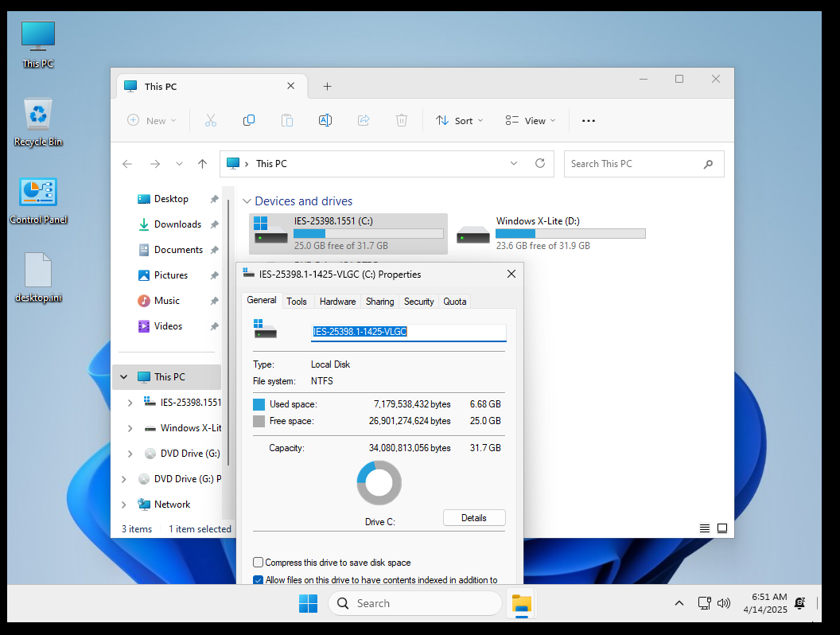840x635 pixels.
Task: Click the Cut scissors icon in the toolbar
Action: click(211, 121)
